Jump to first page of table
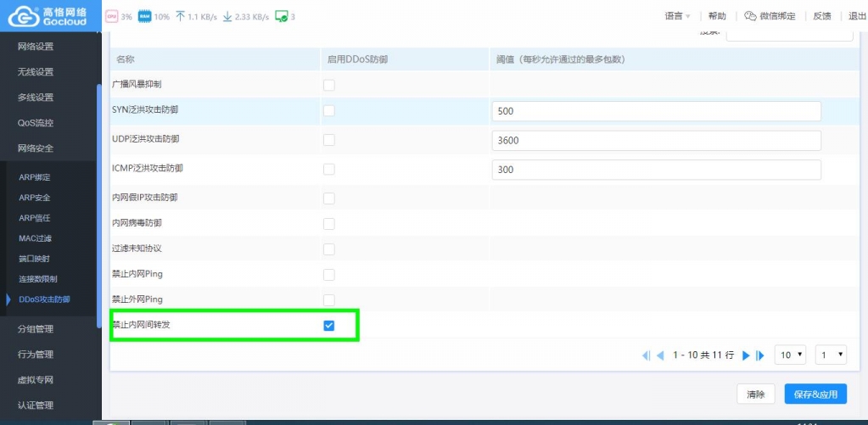The width and height of the screenshot is (868, 425). tap(646, 355)
